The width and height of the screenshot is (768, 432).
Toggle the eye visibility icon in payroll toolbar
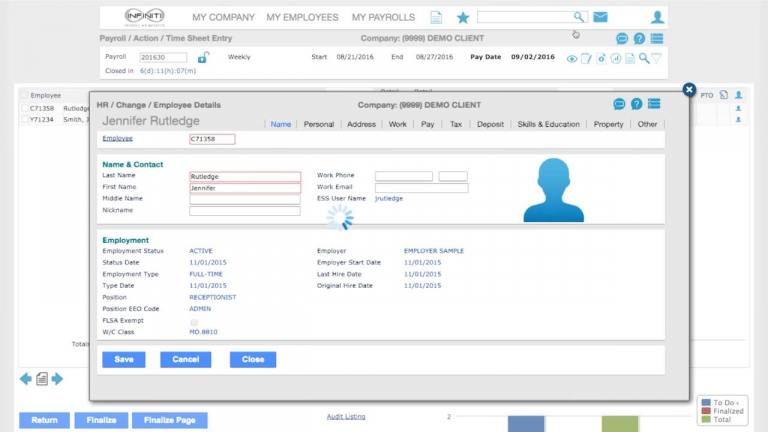(572, 59)
